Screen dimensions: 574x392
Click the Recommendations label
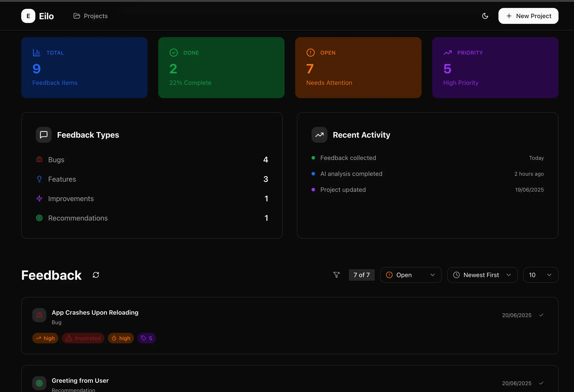pyautogui.click(x=78, y=218)
